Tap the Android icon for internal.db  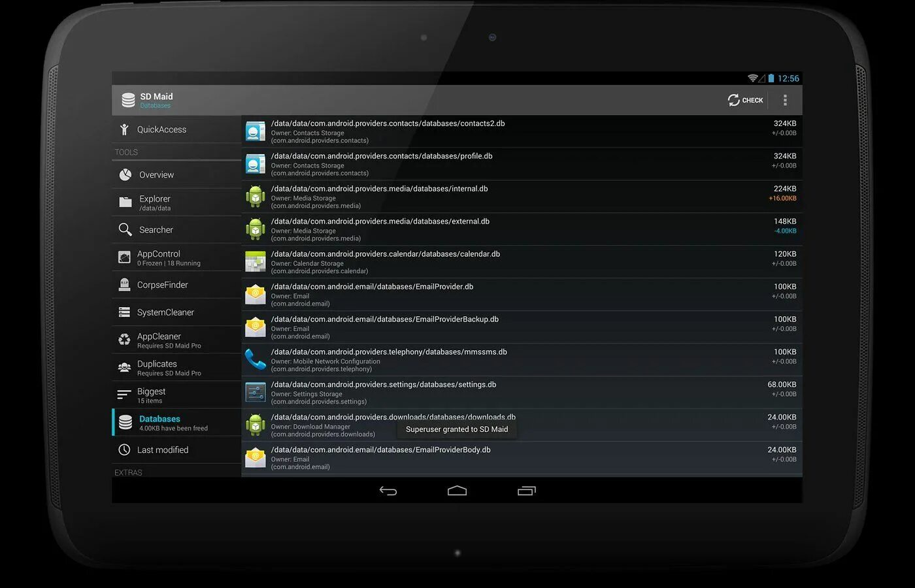pos(256,197)
